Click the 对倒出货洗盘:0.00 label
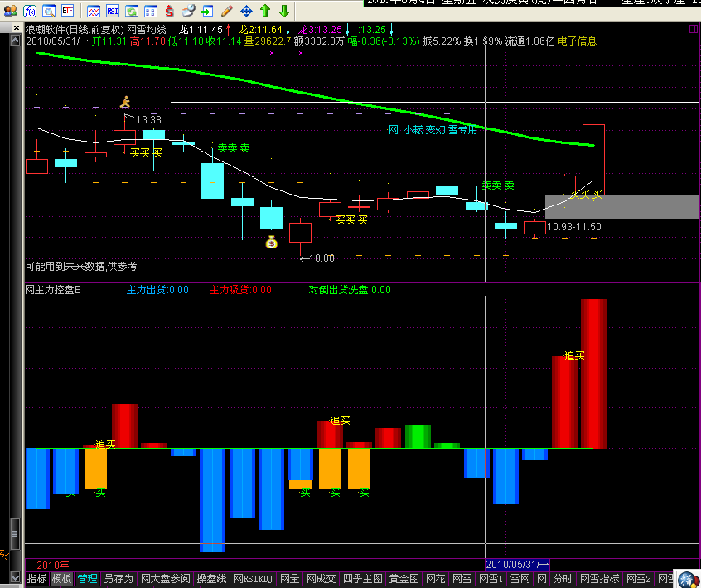 pyautogui.click(x=350, y=290)
